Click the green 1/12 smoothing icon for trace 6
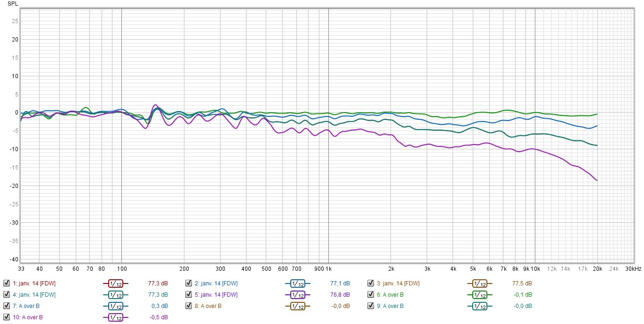 (479, 295)
